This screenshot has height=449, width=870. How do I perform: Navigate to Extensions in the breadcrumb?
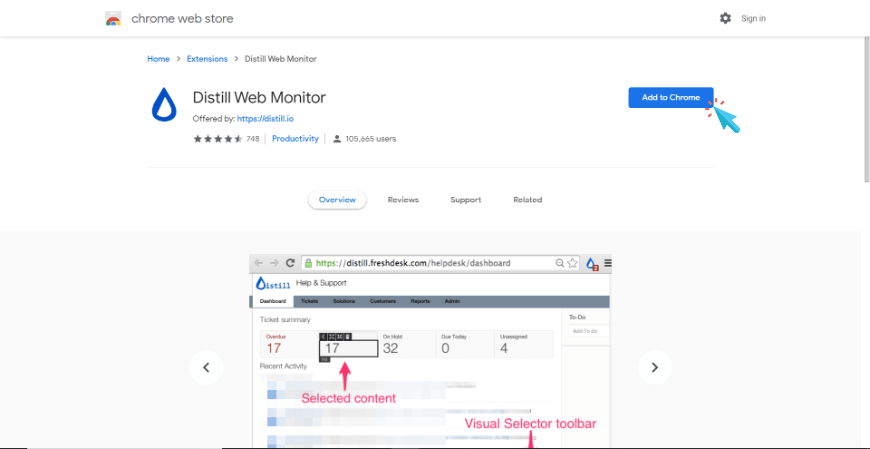click(207, 59)
